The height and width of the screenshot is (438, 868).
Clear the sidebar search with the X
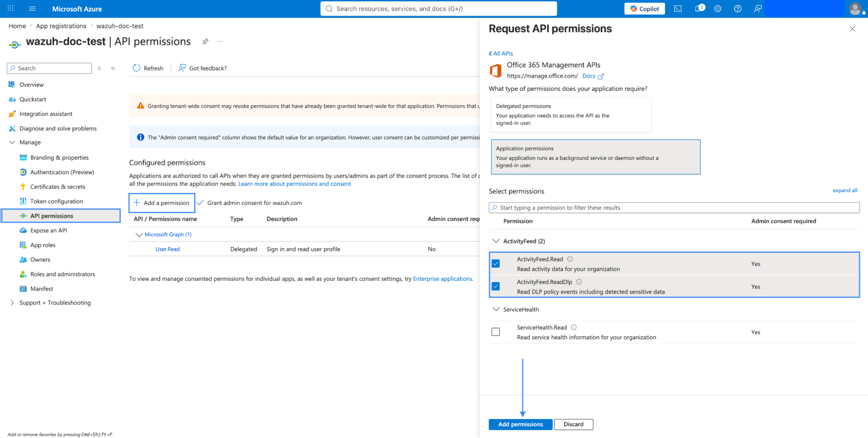pos(99,68)
